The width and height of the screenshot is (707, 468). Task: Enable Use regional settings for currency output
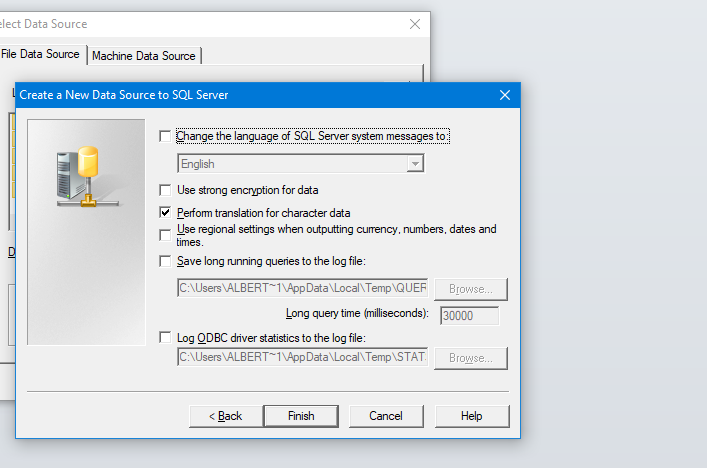pyautogui.click(x=165, y=235)
